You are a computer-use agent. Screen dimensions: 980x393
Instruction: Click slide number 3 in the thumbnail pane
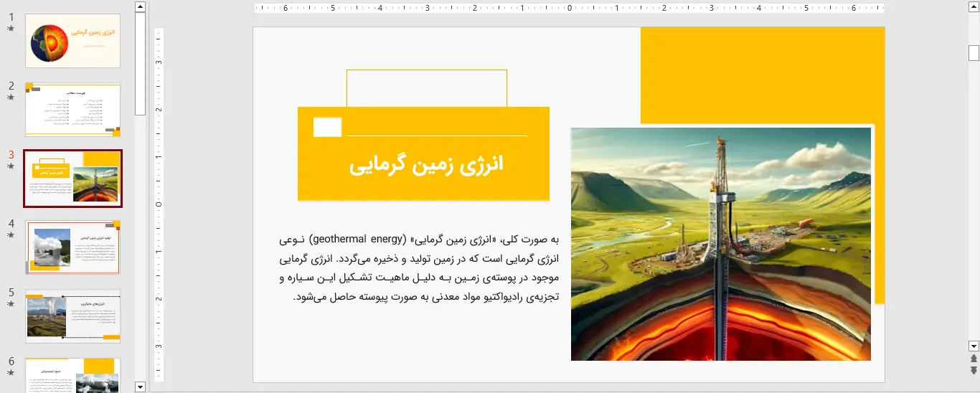pos(11,155)
